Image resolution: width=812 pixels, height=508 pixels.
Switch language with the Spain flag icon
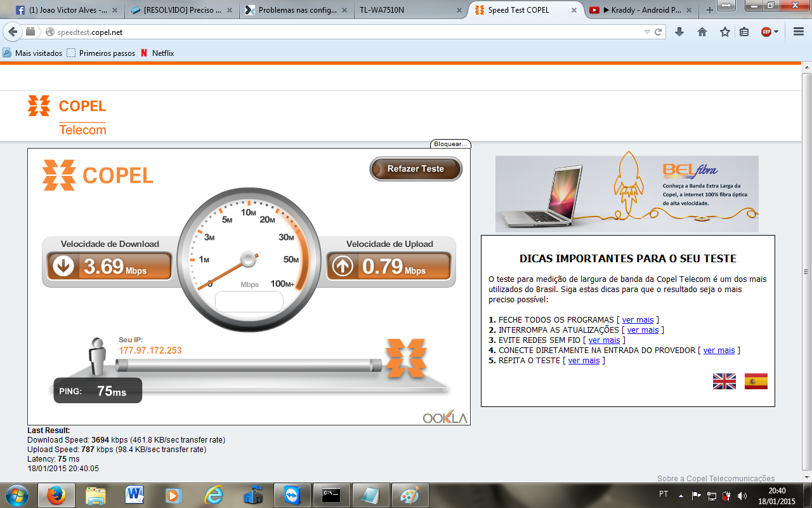756,381
